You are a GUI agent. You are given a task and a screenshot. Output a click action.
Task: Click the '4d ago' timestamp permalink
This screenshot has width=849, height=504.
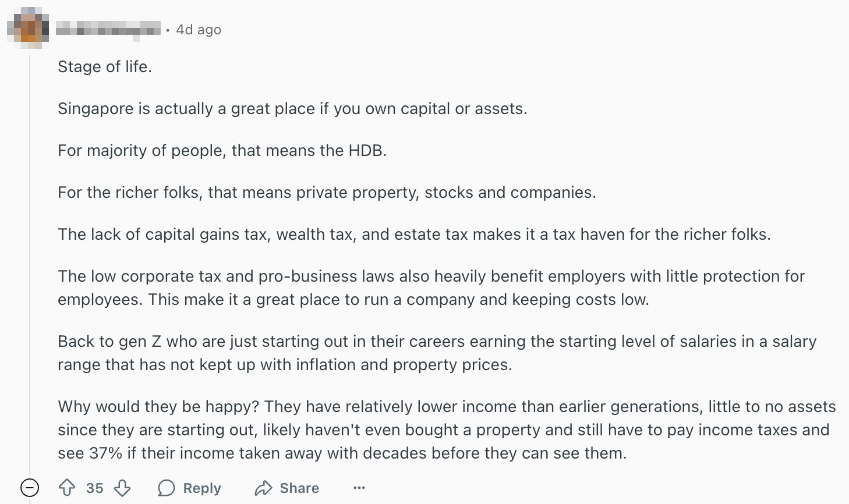coord(199,30)
